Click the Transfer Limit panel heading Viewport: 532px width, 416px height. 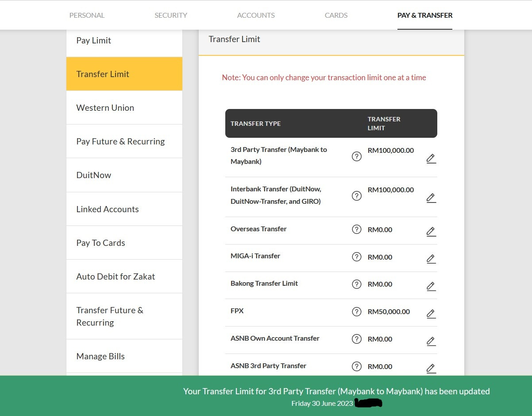(x=234, y=39)
